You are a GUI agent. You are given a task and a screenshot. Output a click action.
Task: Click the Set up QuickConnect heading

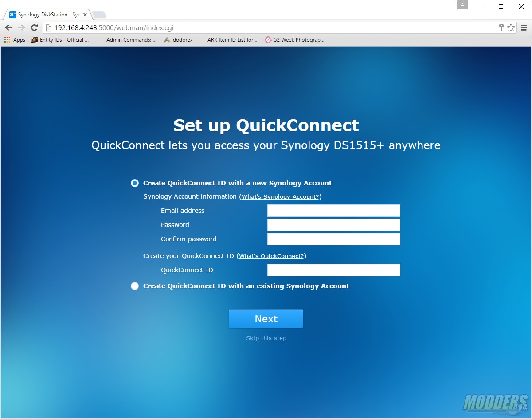266,125
